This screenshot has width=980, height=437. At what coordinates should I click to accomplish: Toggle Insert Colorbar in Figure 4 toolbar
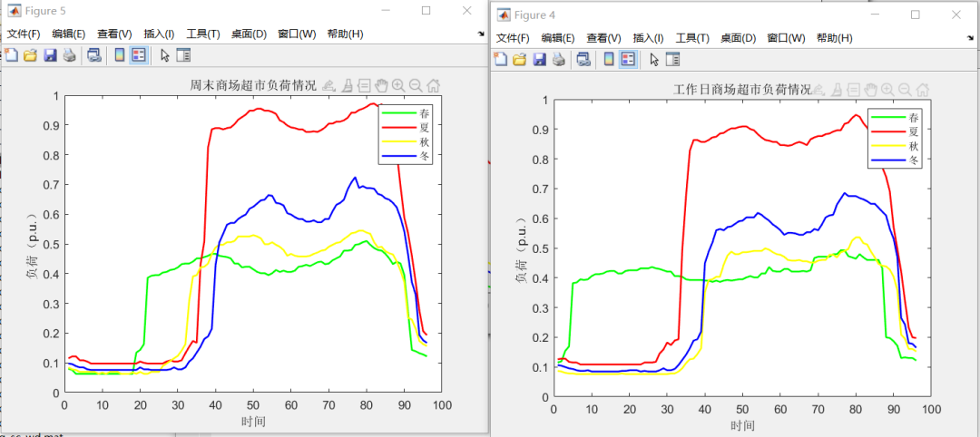pyautogui.click(x=609, y=59)
